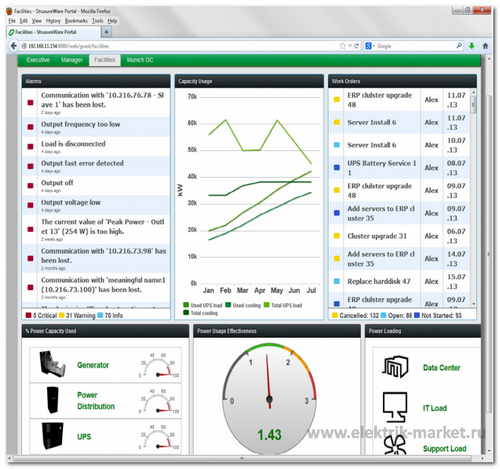
Task: Toggle Used cooling legend entry
Action: [243, 305]
